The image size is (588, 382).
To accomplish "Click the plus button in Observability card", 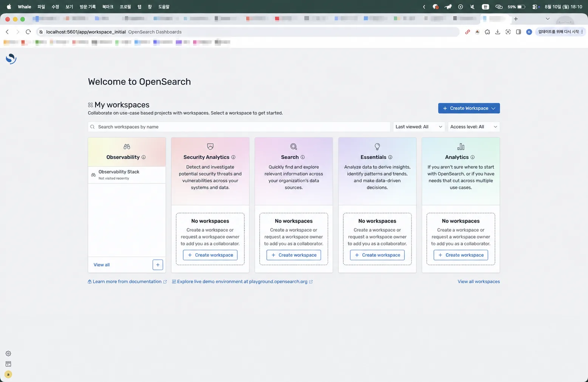I will pyautogui.click(x=158, y=265).
